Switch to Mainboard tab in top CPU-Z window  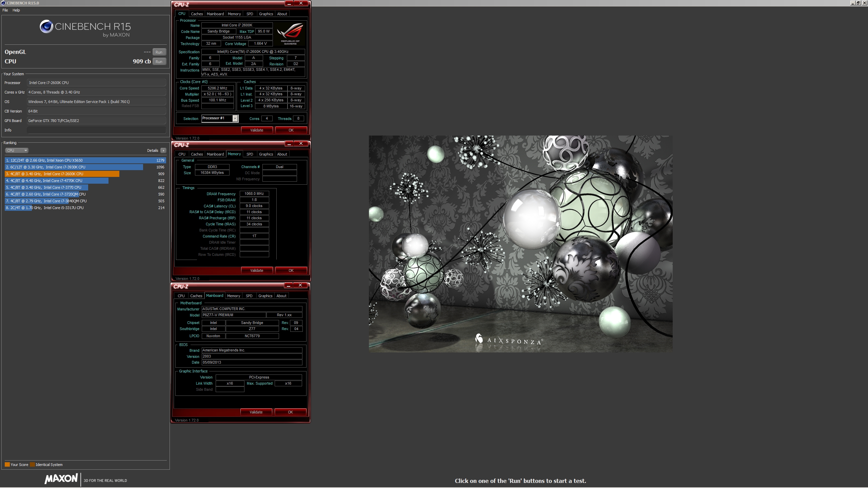tap(215, 14)
